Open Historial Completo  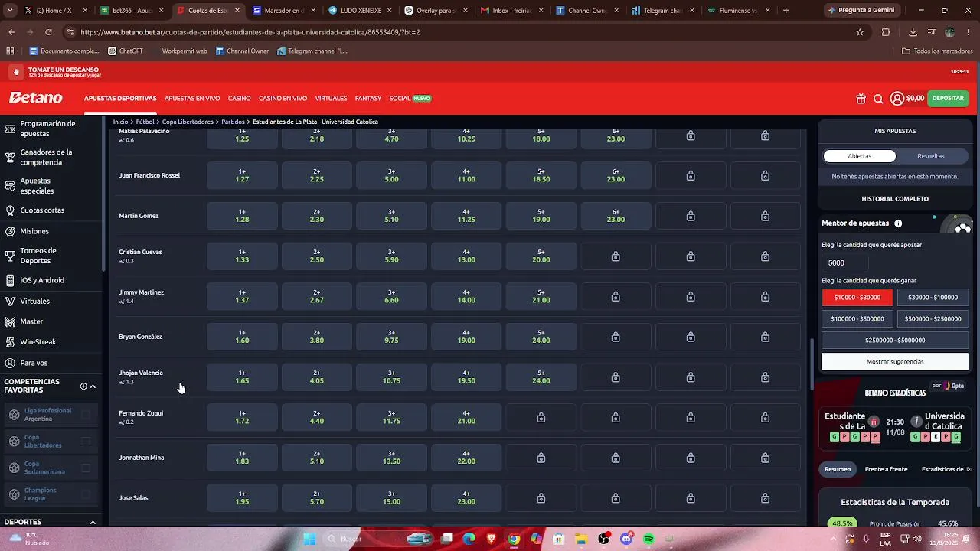(x=895, y=199)
